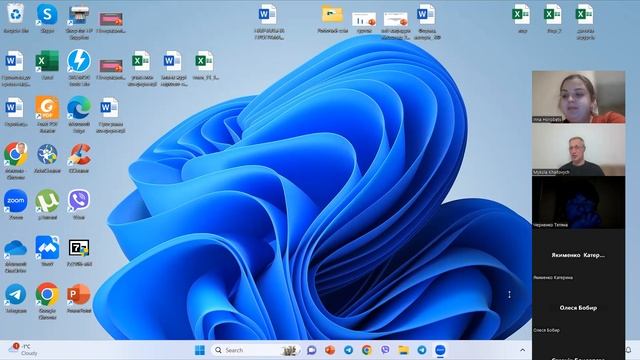Open File Explorer from the taskbar
This screenshot has height=360, width=640.
pos(403,350)
